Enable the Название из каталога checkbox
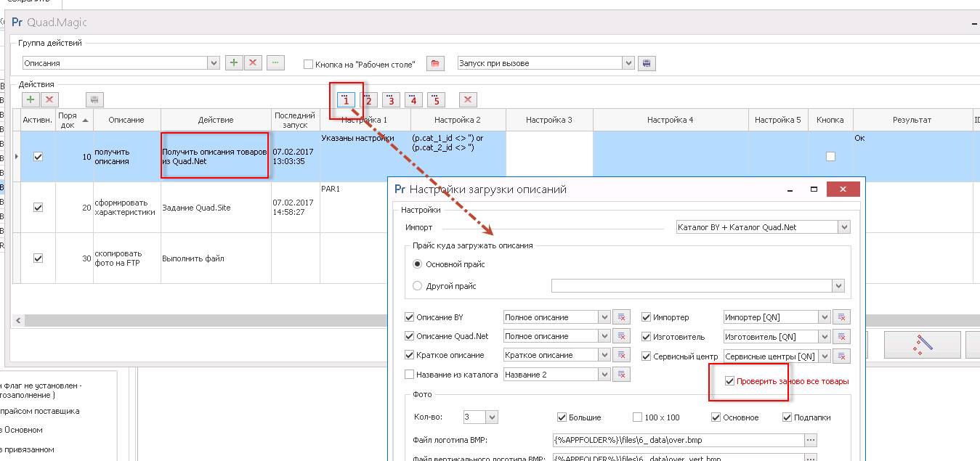The width and height of the screenshot is (980, 461). 409,375
